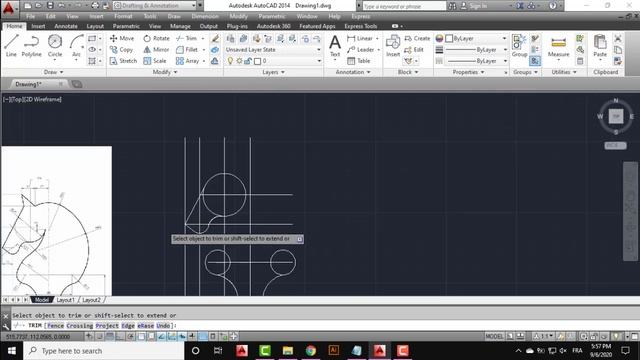640x360 pixels.
Task: Click the layer 0 color swatch
Action: tap(258, 61)
